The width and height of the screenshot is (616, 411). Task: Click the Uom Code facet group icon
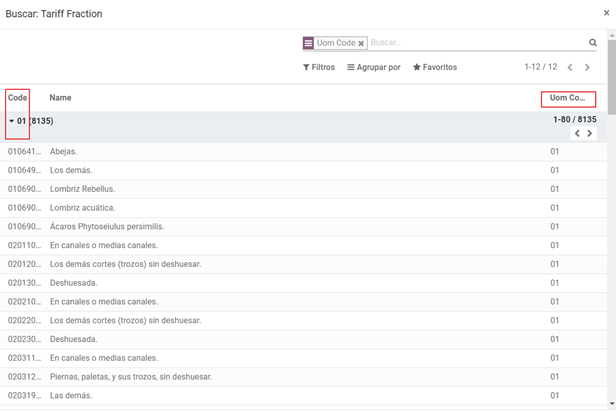point(309,44)
